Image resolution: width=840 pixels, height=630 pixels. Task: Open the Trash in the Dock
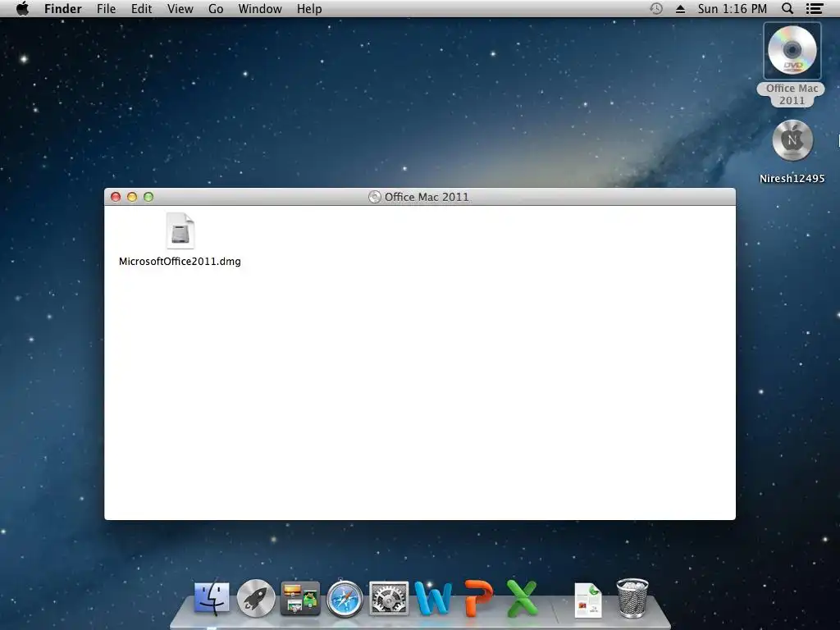[x=632, y=598]
